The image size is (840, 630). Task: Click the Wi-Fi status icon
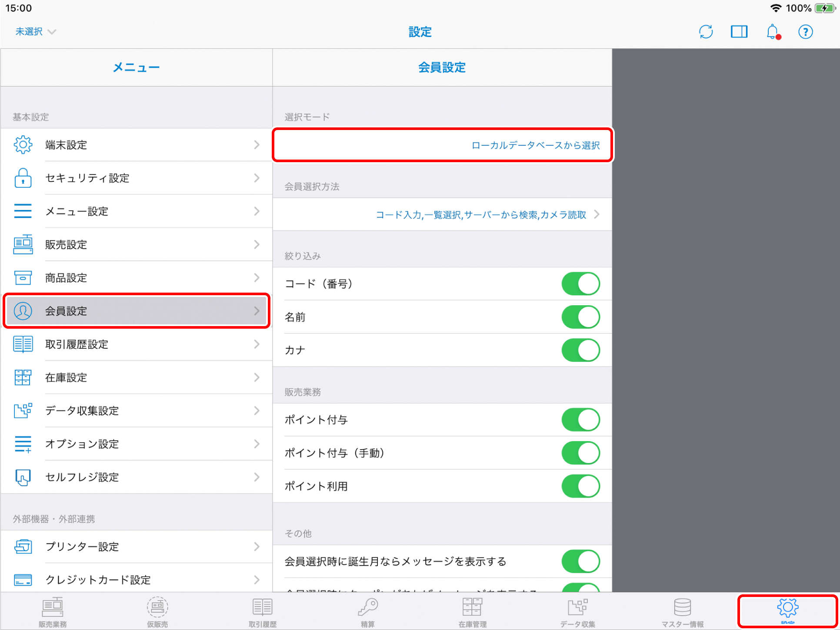(775, 8)
